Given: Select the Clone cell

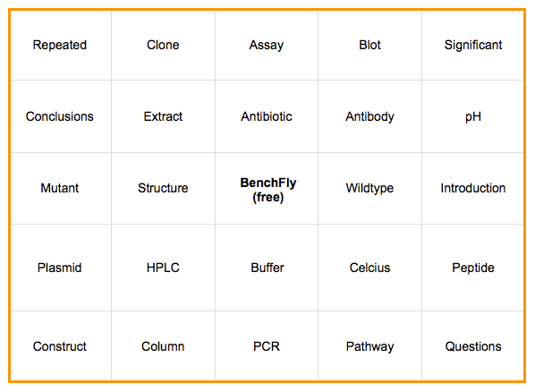Looking at the screenshot, I should click(x=163, y=46).
